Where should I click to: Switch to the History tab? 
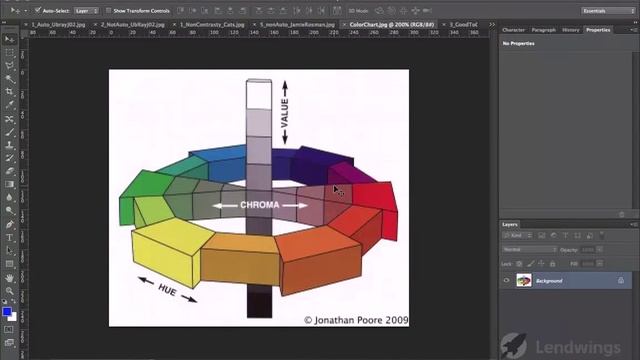pos(570,30)
